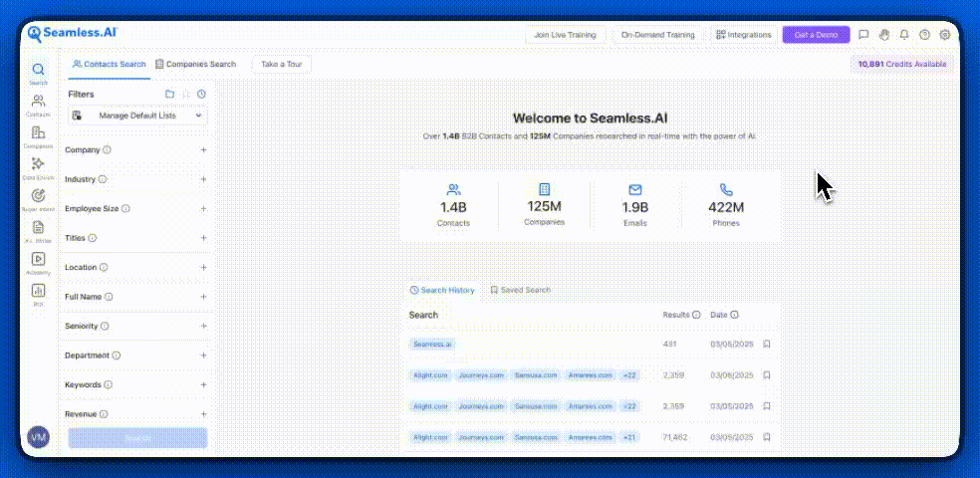Click the clock history icon next to Filters

click(x=201, y=95)
